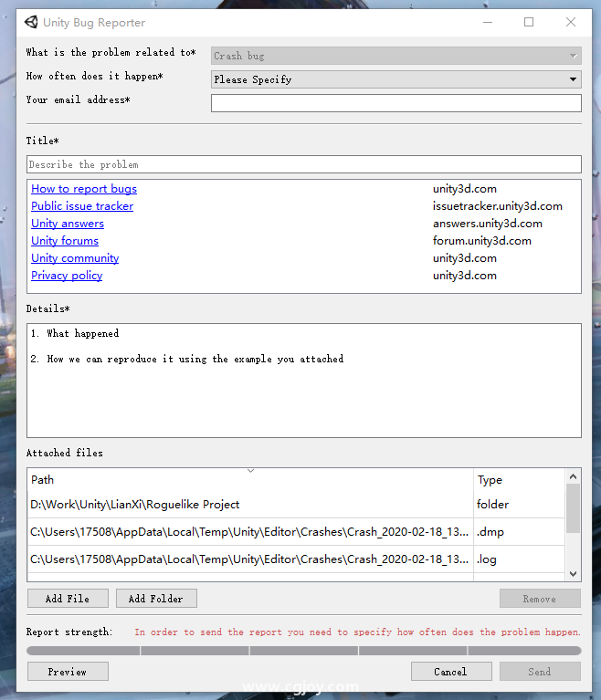Focus the email address input field
The height and width of the screenshot is (700, 601).
[x=395, y=103]
